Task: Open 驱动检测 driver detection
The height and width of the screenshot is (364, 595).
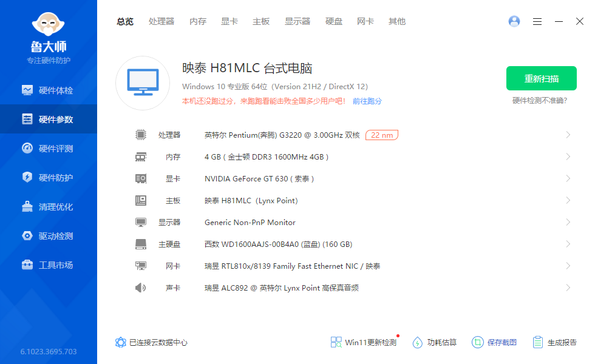Action: pyautogui.click(x=48, y=236)
